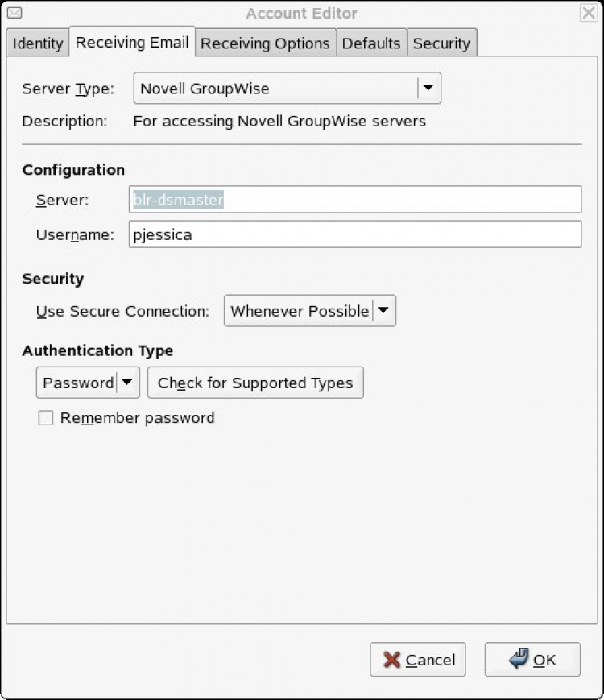Image resolution: width=604 pixels, height=700 pixels.
Task: Focus the Username input field
Action: click(x=354, y=235)
